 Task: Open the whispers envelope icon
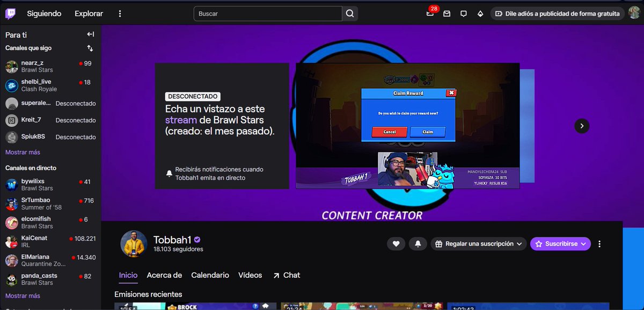tap(447, 13)
